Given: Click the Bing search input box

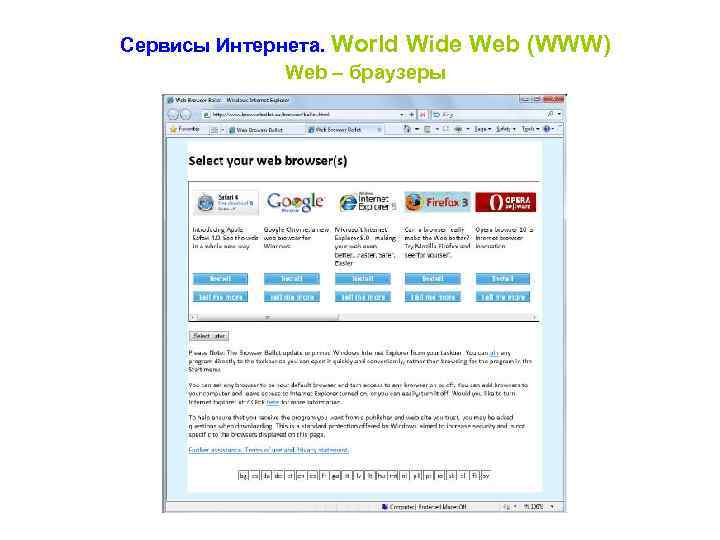Looking at the screenshot, I should pos(488,114).
